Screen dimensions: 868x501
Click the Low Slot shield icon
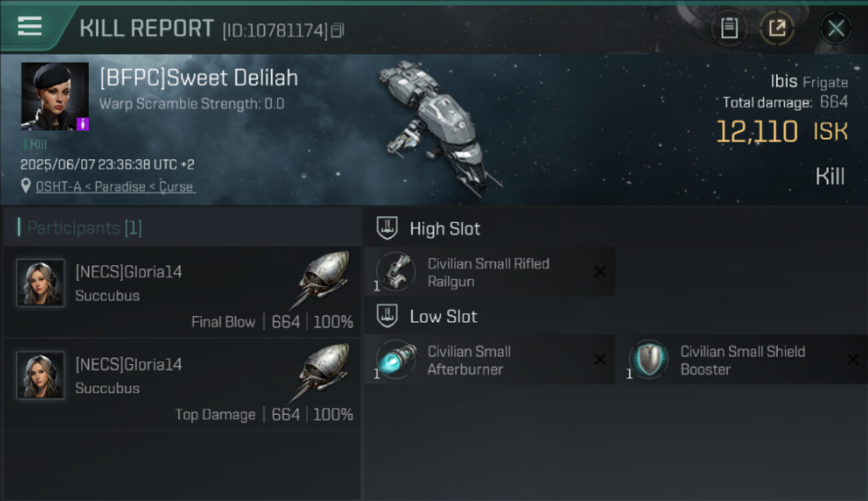click(x=387, y=316)
